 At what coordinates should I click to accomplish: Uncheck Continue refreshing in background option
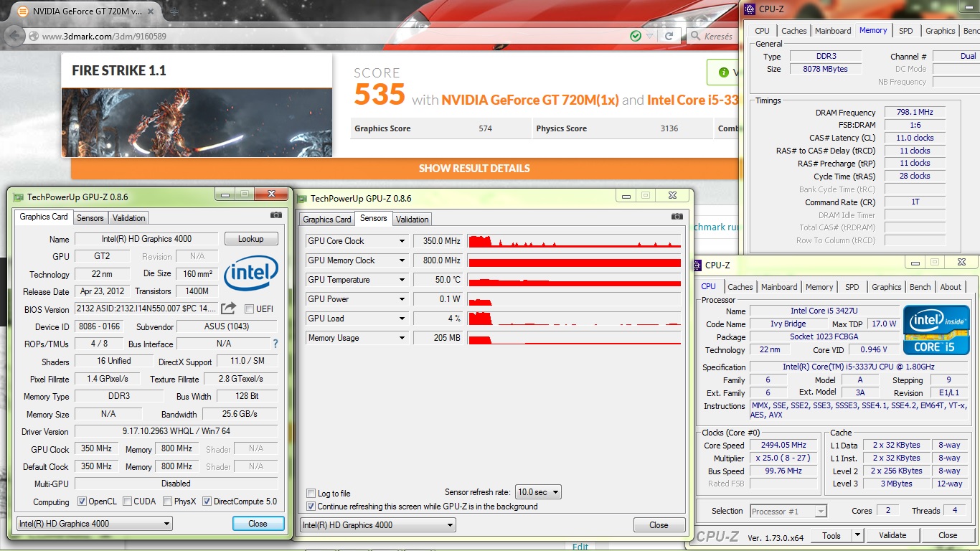pyautogui.click(x=311, y=506)
